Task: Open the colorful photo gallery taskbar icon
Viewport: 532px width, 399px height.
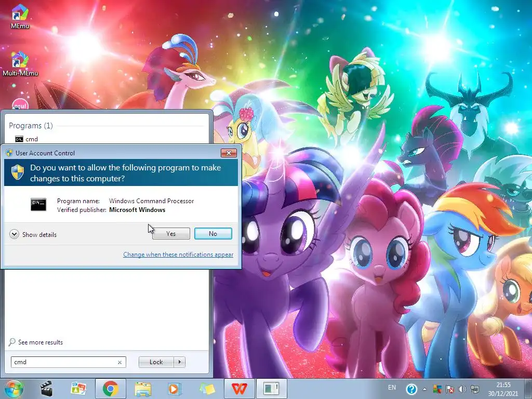Action: click(79, 389)
